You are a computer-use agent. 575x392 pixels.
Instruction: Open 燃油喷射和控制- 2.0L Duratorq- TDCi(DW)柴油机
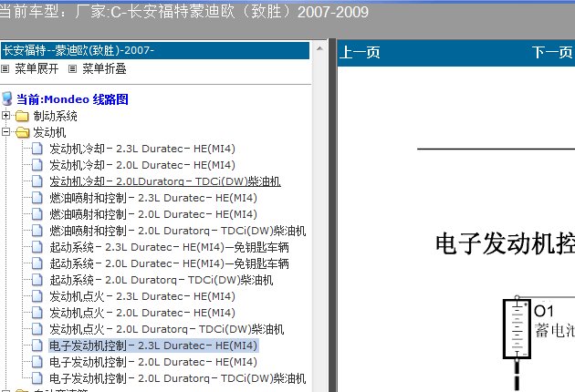tap(177, 231)
